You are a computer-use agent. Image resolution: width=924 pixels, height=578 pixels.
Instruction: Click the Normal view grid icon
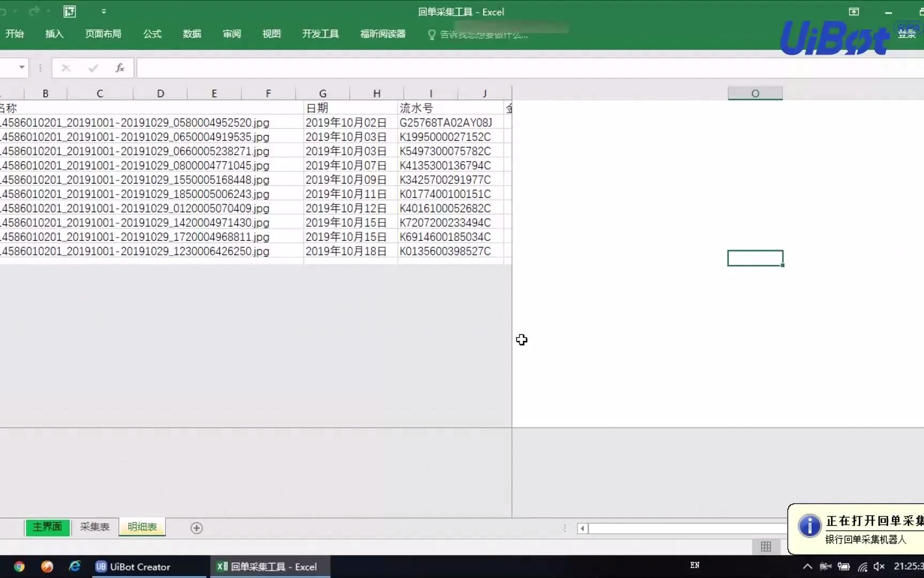coord(766,546)
